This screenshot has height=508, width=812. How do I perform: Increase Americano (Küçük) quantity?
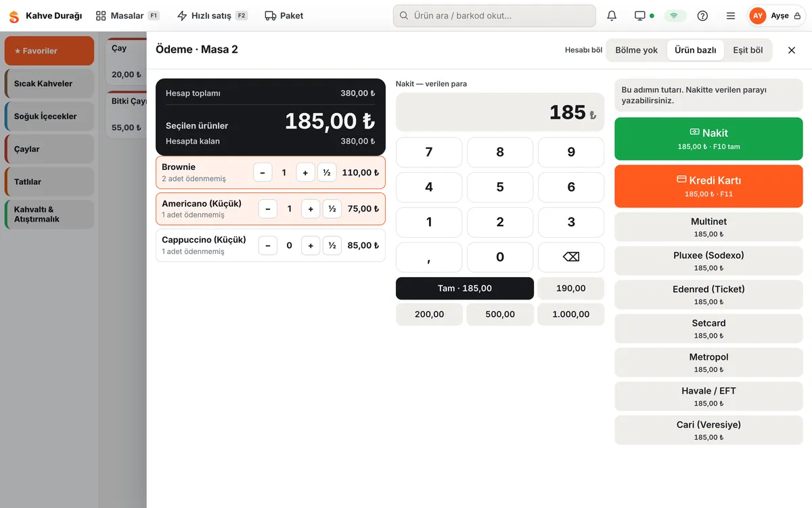[x=311, y=209]
